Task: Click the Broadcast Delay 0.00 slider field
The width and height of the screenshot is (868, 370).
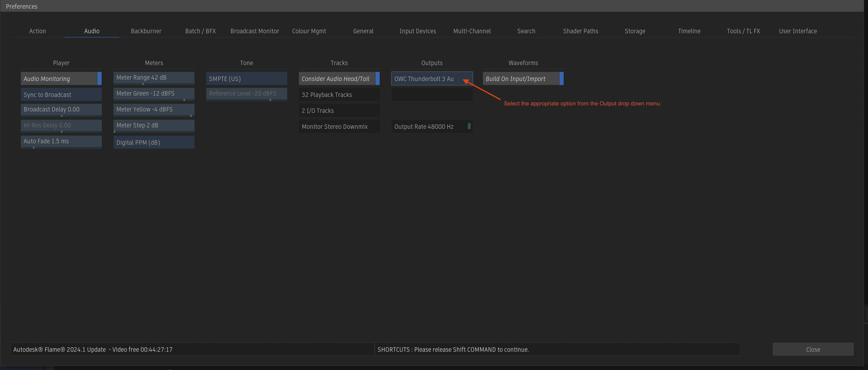Action: point(61,109)
